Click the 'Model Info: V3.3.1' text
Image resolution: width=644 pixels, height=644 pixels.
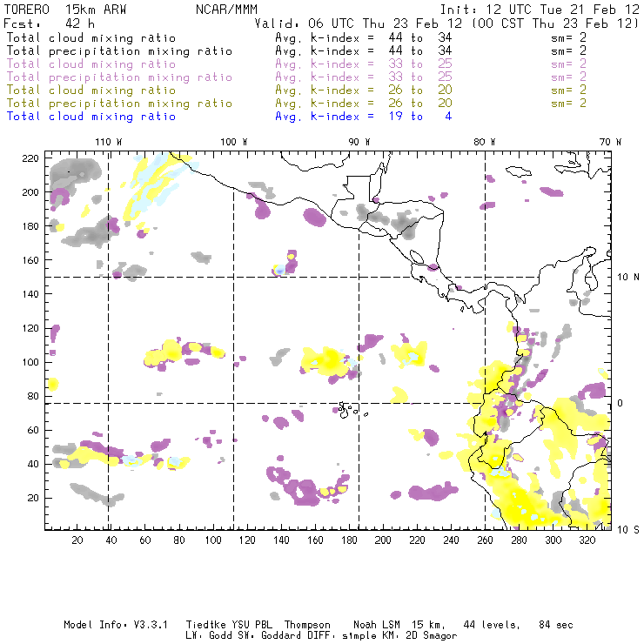[116, 625]
